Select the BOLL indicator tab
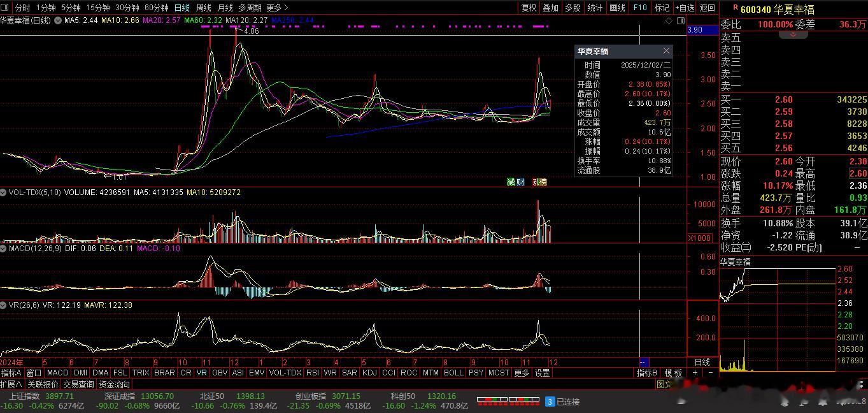868x413 pixels. pos(453,373)
